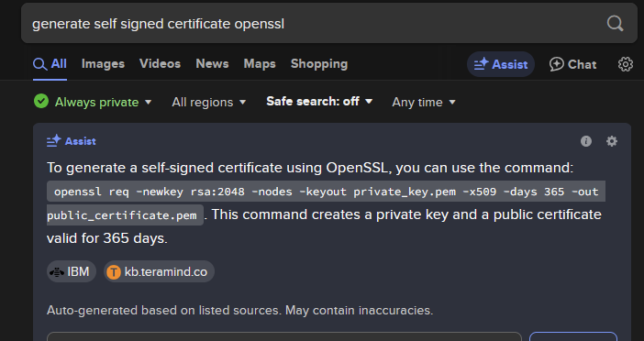Switch to the Maps tab
The height and width of the screenshot is (341, 644).
[260, 63]
